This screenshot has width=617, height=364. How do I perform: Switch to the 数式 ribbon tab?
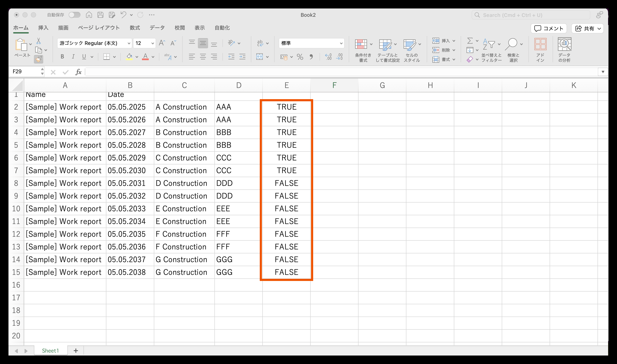135,28
